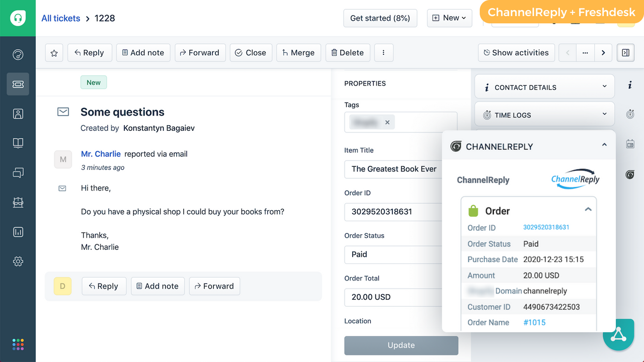Open the more actions ellipsis menu in the toolbar
644x362 pixels.
(x=383, y=52)
